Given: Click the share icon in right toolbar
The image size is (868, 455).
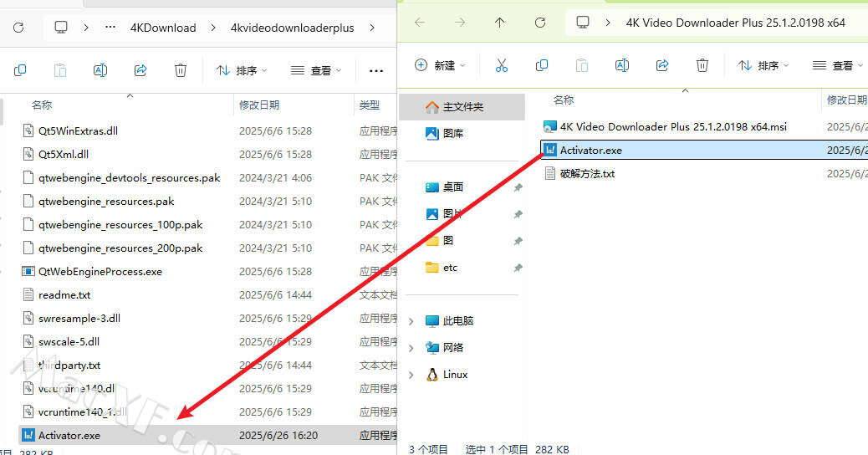Looking at the screenshot, I should [662, 65].
